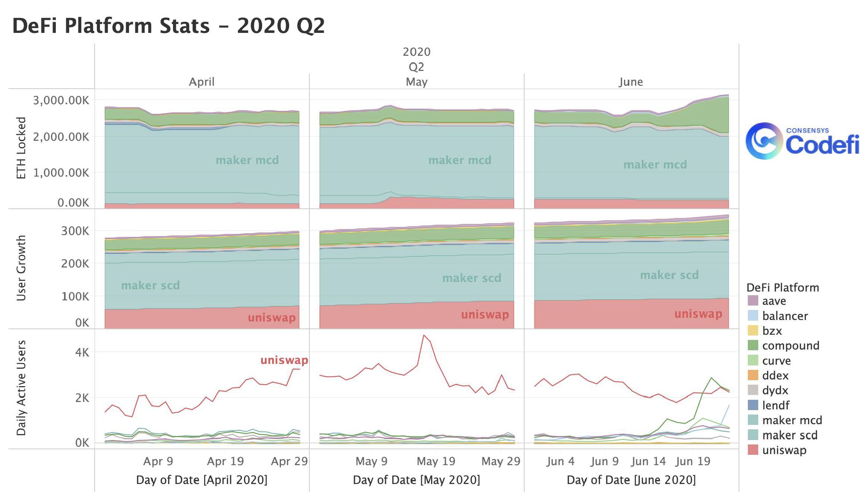Click the Jun 14 axis tick label
868x501 pixels.
[648, 461]
